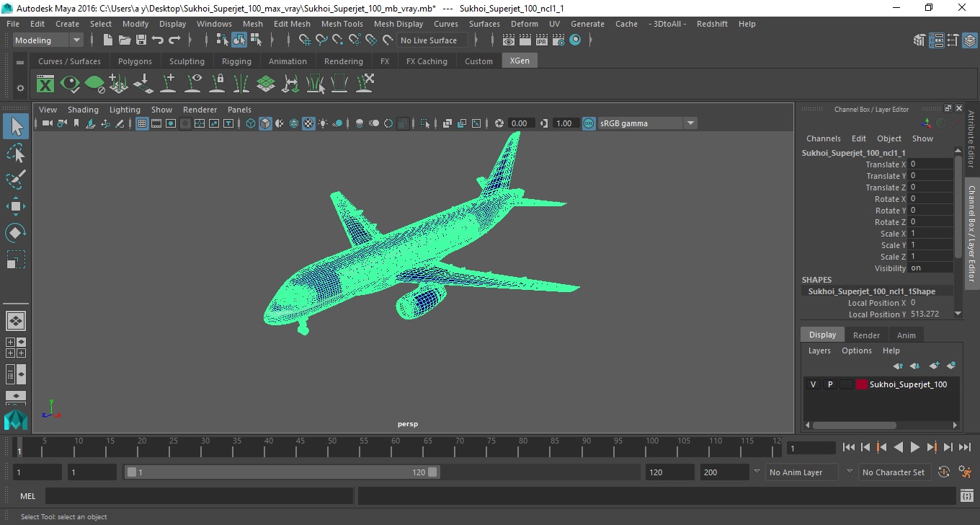
Task: Open the shelf options gear menu
Action: 20,88
